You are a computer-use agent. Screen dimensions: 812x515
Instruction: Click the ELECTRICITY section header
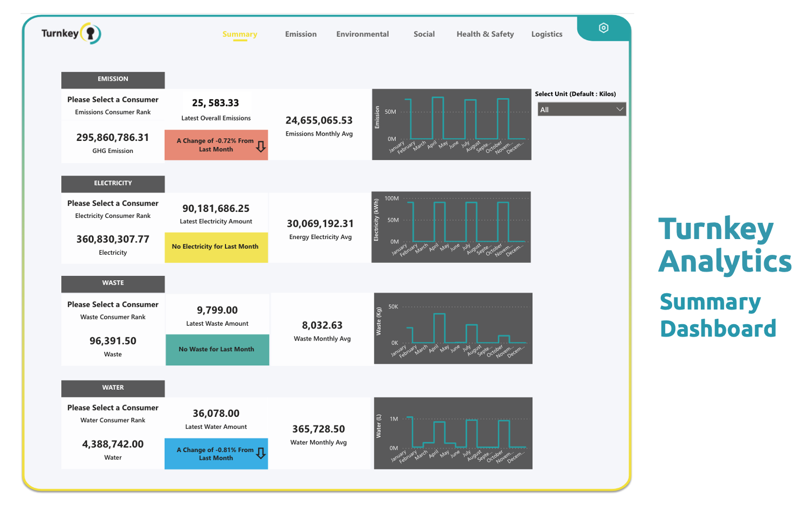tap(113, 184)
